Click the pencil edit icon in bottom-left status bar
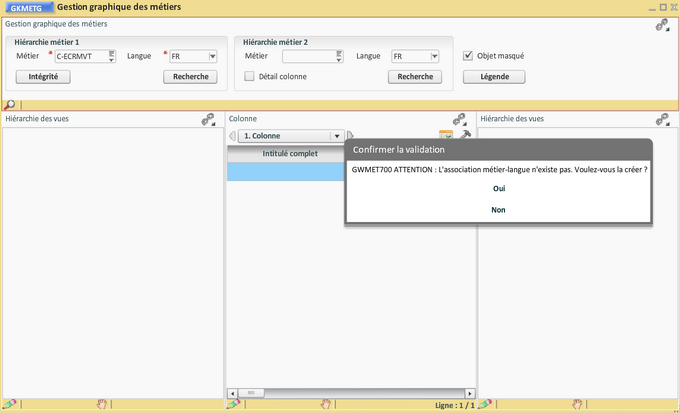The height and width of the screenshot is (413, 680). click(9, 404)
